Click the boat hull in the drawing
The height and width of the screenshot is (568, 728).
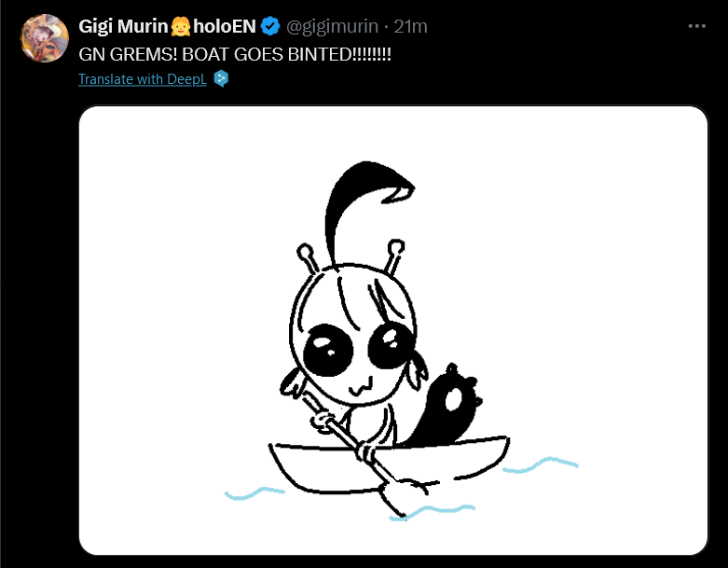389,464
